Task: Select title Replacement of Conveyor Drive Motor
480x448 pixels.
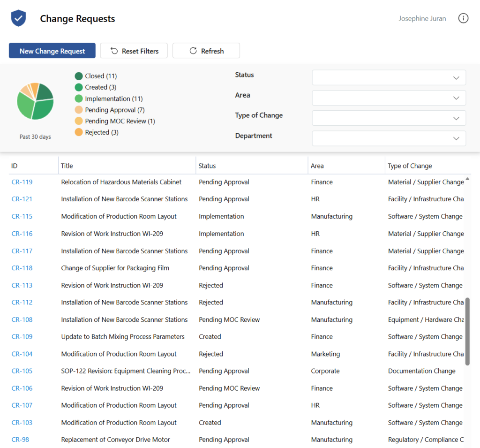Action: [115, 440]
